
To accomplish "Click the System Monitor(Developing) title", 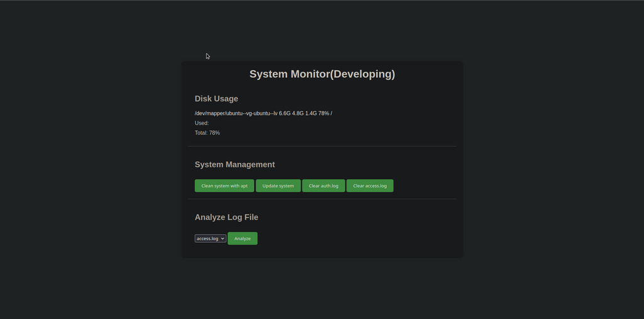I will (x=322, y=74).
